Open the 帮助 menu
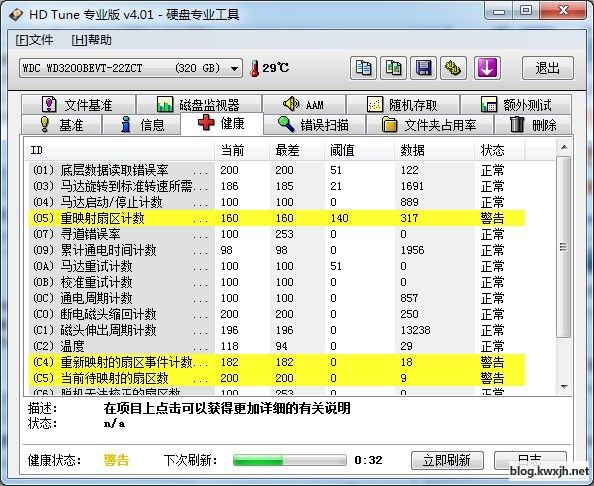Viewport: 594px width, 486px height. (x=92, y=40)
